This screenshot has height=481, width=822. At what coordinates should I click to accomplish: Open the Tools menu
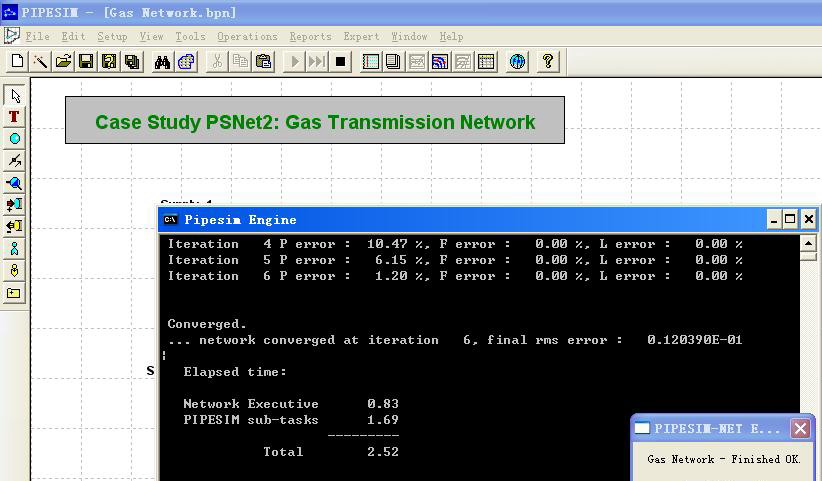[190, 36]
